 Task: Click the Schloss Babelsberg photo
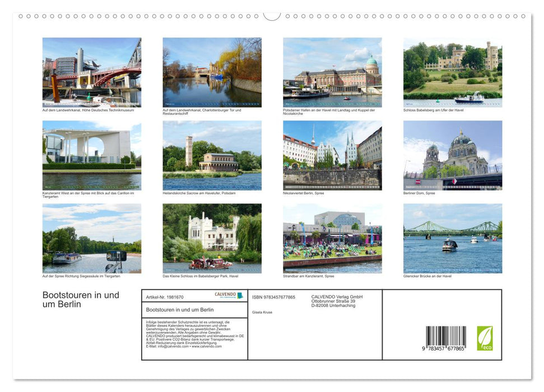(x=453, y=72)
